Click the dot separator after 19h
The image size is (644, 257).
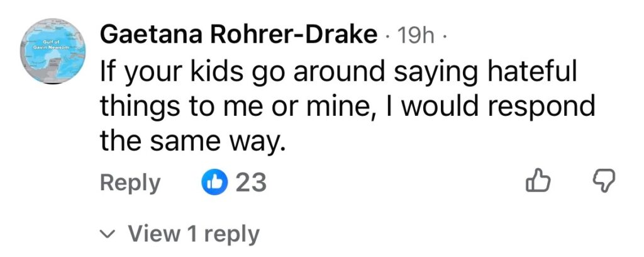pos(443,37)
